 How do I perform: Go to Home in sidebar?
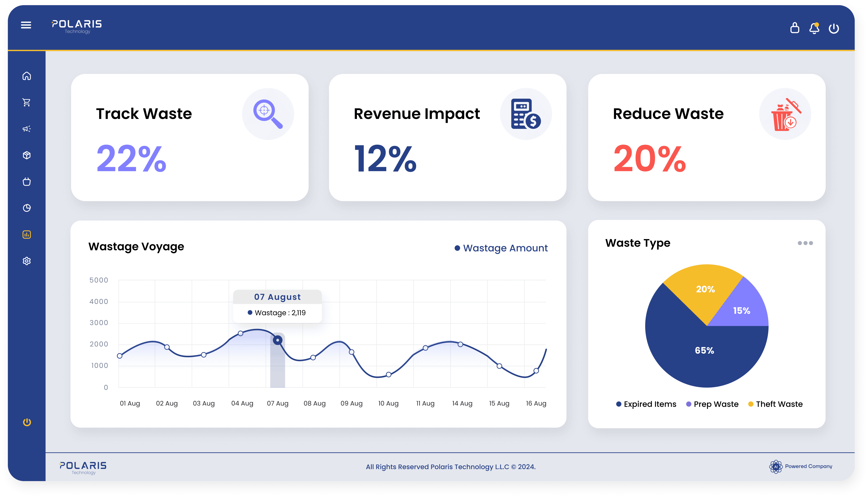pyautogui.click(x=27, y=76)
